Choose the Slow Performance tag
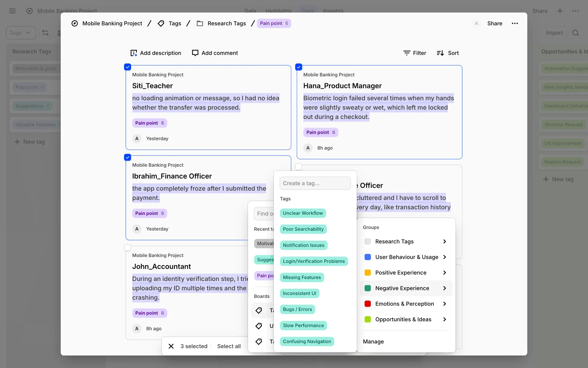Image resolution: width=588 pixels, height=368 pixels. pyautogui.click(x=303, y=325)
